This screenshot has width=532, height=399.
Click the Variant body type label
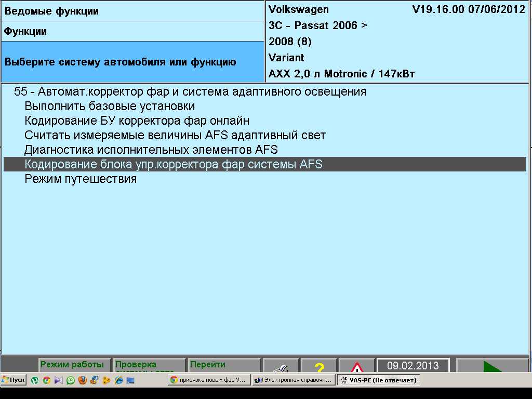(286, 58)
